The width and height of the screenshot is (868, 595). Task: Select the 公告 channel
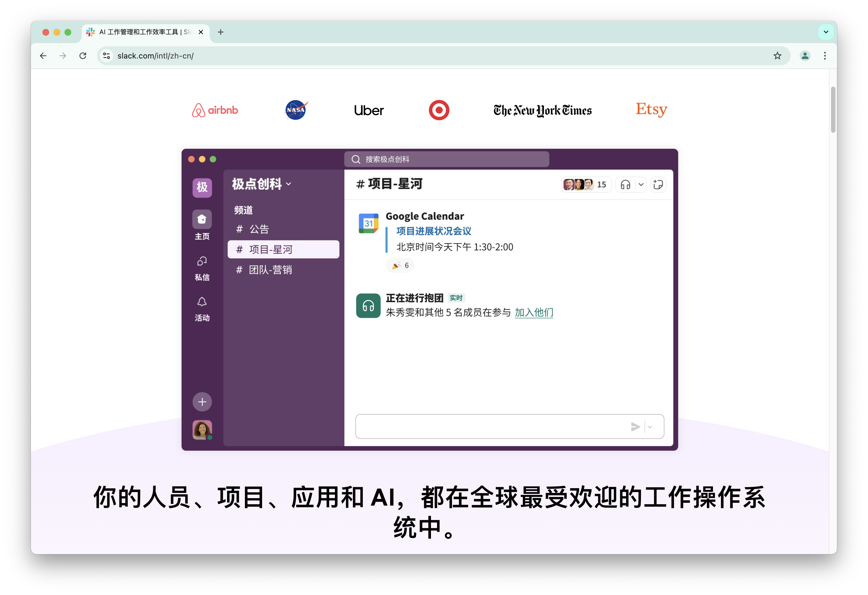(259, 229)
